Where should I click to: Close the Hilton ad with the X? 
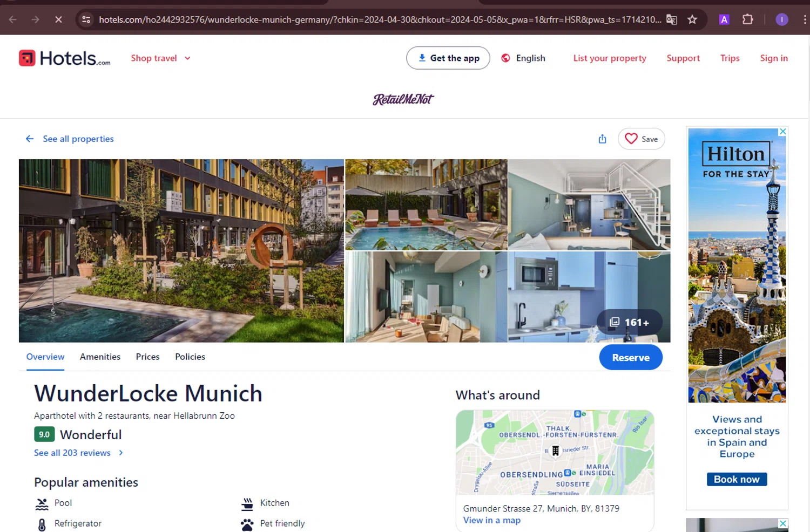pos(782,132)
